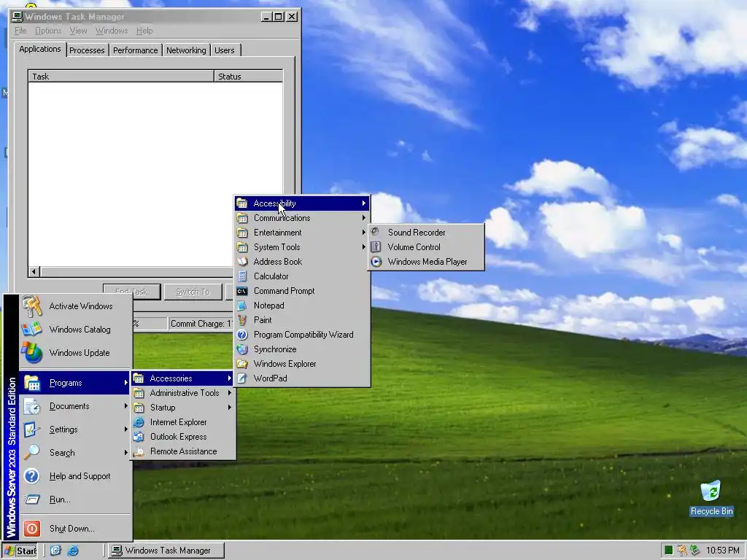Launch Calculator from Accessories
Image resolution: width=747 pixels, height=560 pixels.
click(302, 276)
